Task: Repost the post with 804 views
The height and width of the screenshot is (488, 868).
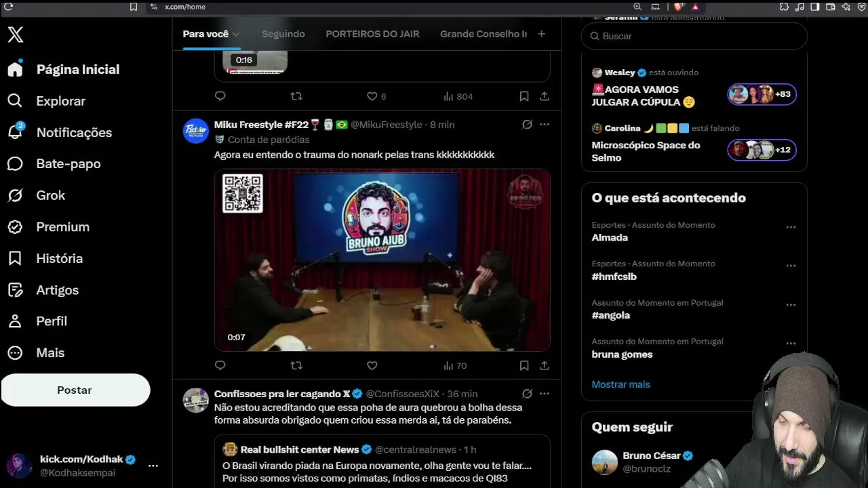Action: point(296,96)
